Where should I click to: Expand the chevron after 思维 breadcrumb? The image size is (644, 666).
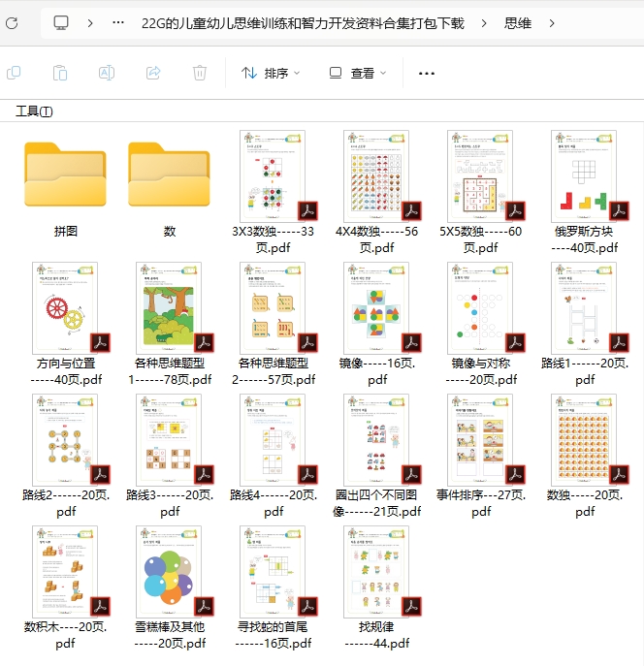tap(552, 22)
